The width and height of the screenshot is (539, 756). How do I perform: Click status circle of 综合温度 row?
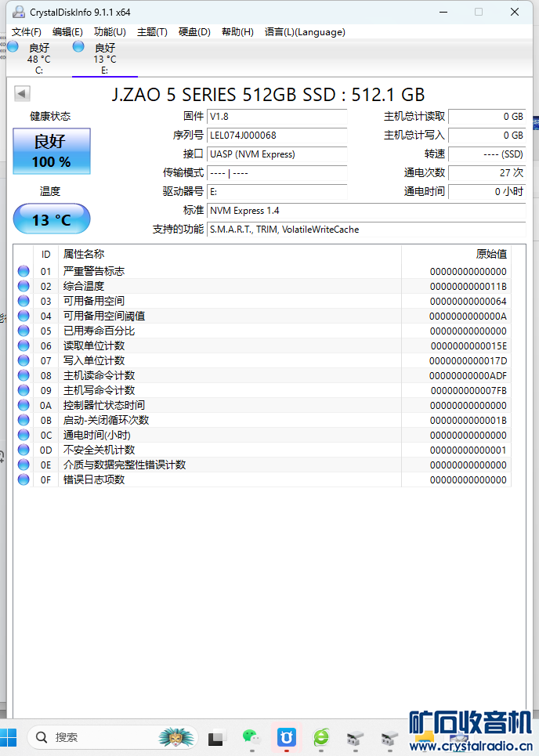pos(24,286)
